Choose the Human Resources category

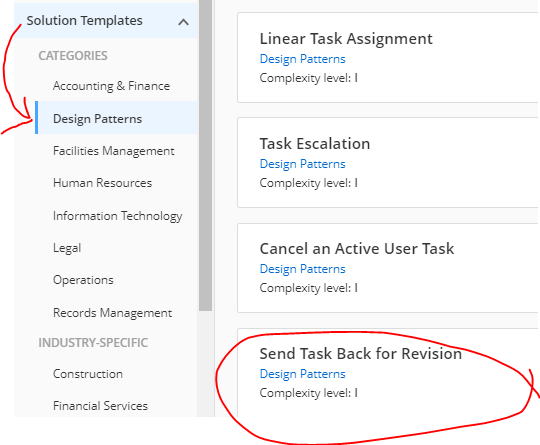tap(102, 183)
